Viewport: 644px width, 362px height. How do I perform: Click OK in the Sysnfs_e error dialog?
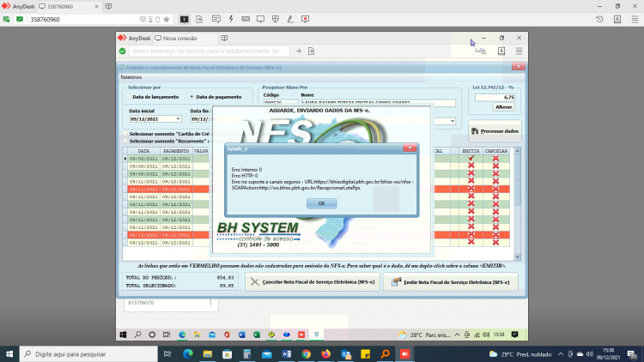click(x=322, y=203)
